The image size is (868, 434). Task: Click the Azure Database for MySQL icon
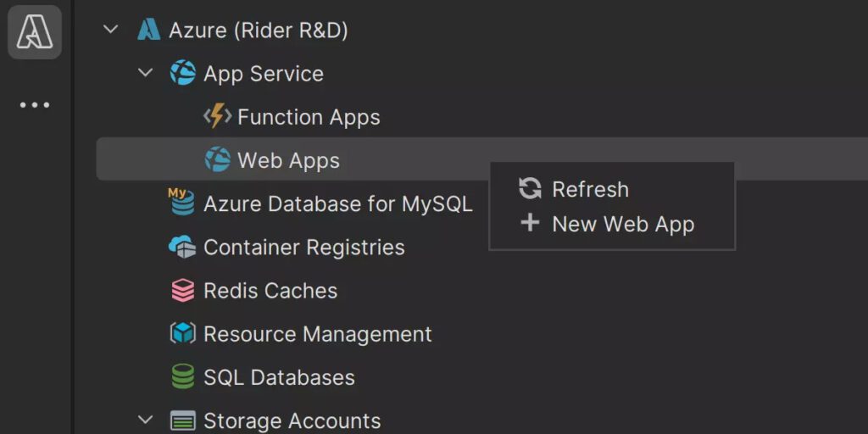pyautogui.click(x=181, y=203)
